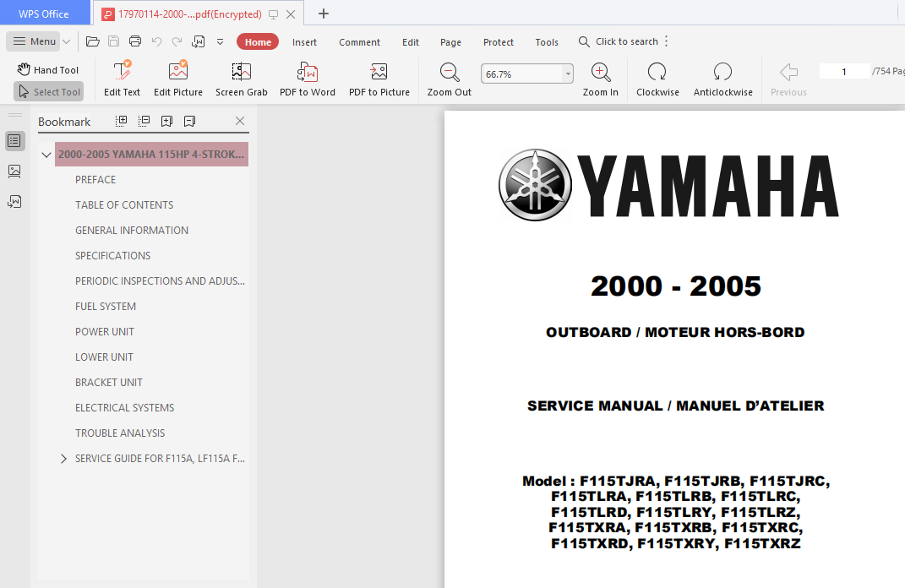905x588 pixels.
Task: Go to the Previous page
Action: [x=788, y=79]
